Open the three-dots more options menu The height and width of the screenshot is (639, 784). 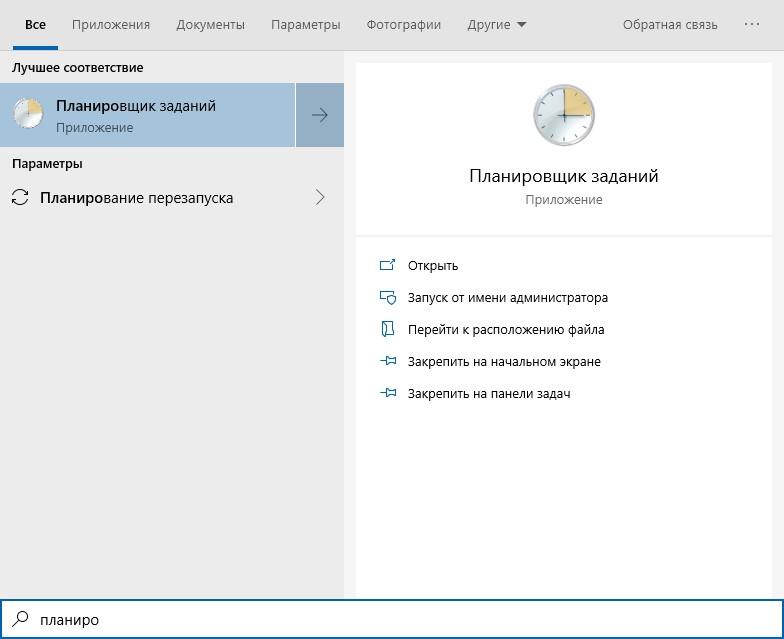(x=752, y=24)
